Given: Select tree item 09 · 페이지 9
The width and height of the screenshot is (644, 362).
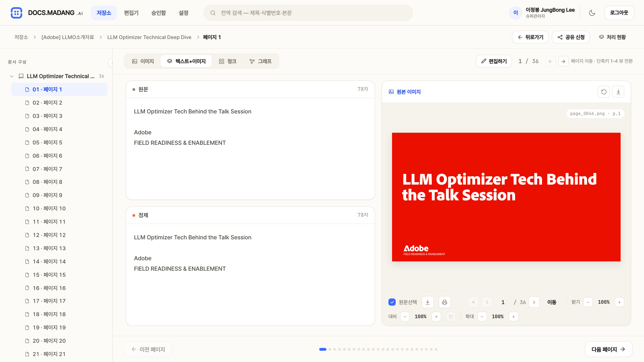Looking at the screenshot, I should [59, 195].
